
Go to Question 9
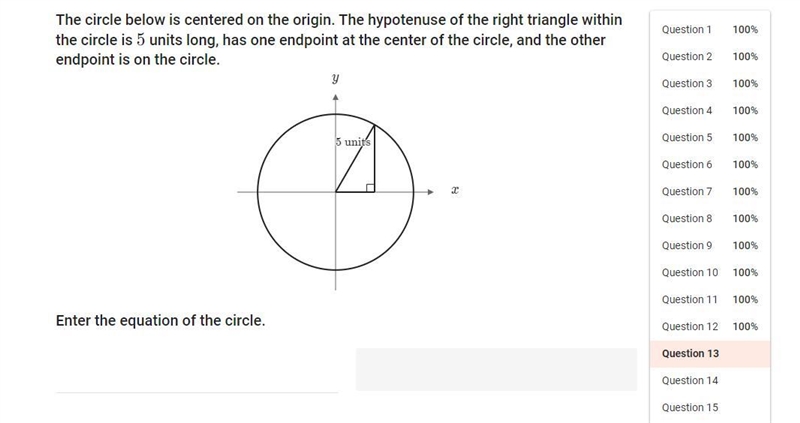click(710, 246)
